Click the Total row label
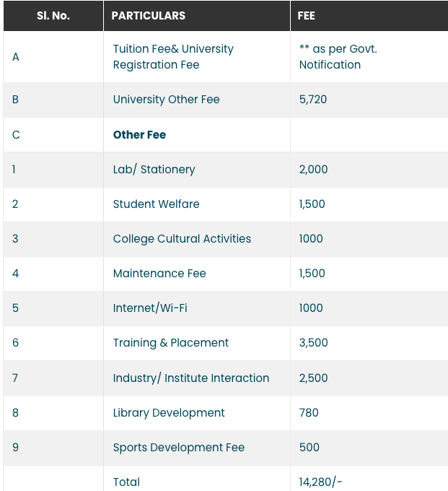The width and height of the screenshot is (448, 491). [x=126, y=482]
